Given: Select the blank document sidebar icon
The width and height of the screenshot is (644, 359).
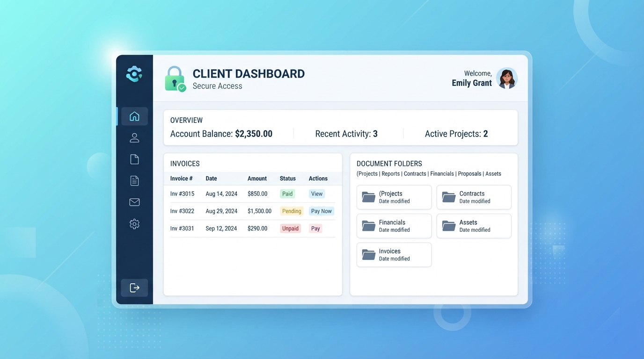Looking at the screenshot, I should tap(134, 159).
